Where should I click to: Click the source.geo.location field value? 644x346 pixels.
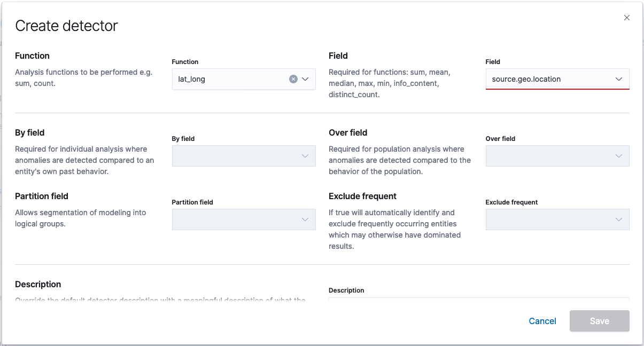pyautogui.click(x=526, y=79)
